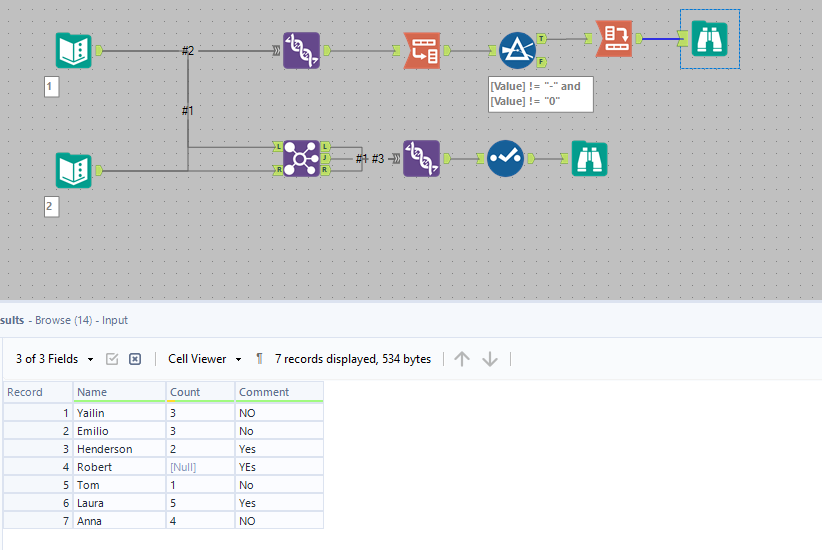Select the Text Input tool labeled 1

74,50
